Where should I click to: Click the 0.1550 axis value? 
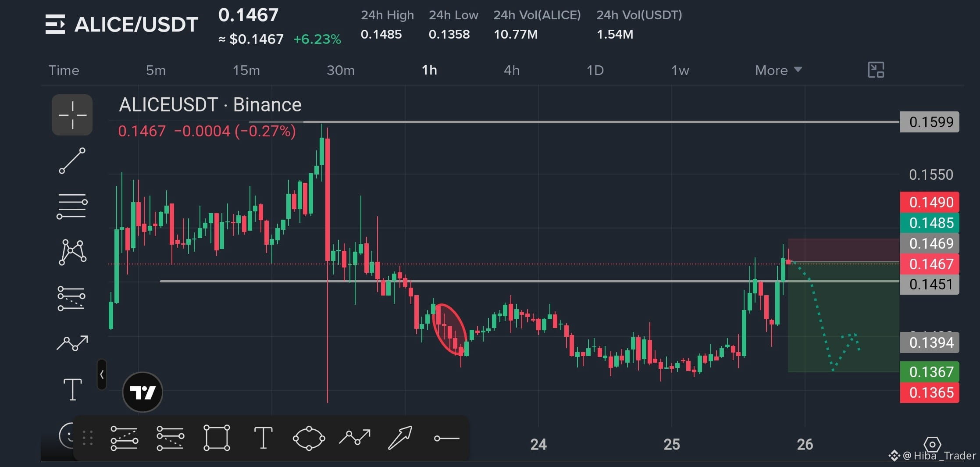pyautogui.click(x=931, y=175)
